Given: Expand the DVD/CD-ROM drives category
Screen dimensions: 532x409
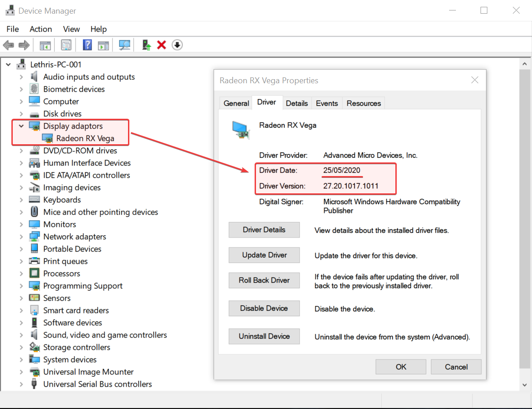Looking at the screenshot, I should coord(21,151).
